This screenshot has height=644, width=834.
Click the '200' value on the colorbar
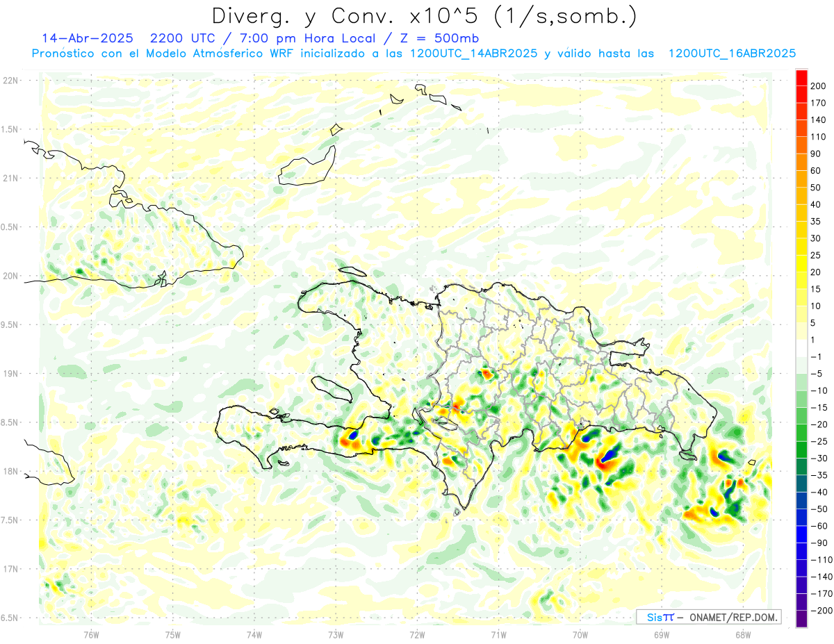pyautogui.click(x=818, y=86)
